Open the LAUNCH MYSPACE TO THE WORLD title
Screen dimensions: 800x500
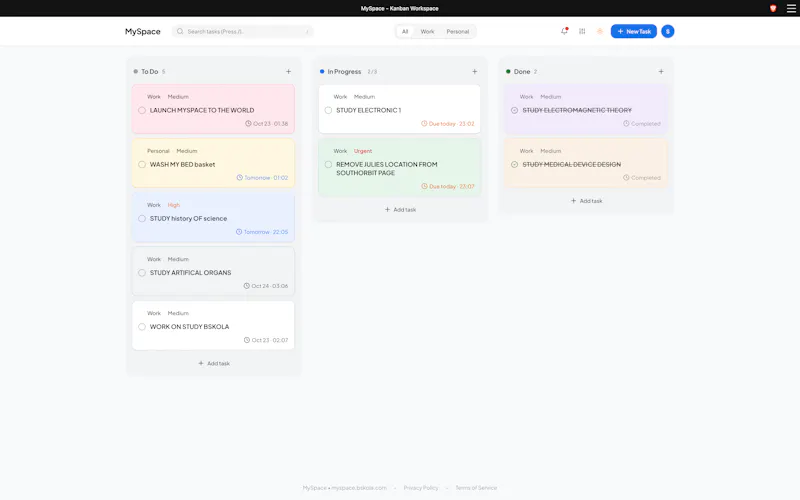pyautogui.click(x=202, y=110)
